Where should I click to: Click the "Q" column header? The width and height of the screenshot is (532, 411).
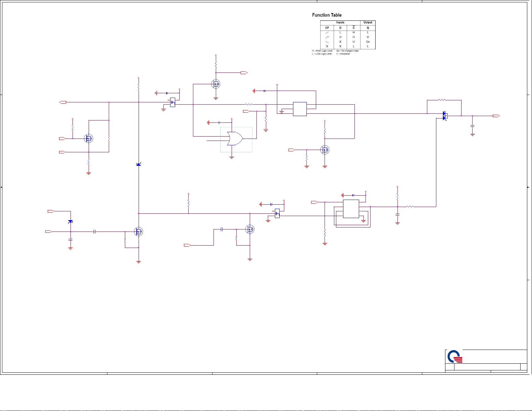click(x=368, y=28)
